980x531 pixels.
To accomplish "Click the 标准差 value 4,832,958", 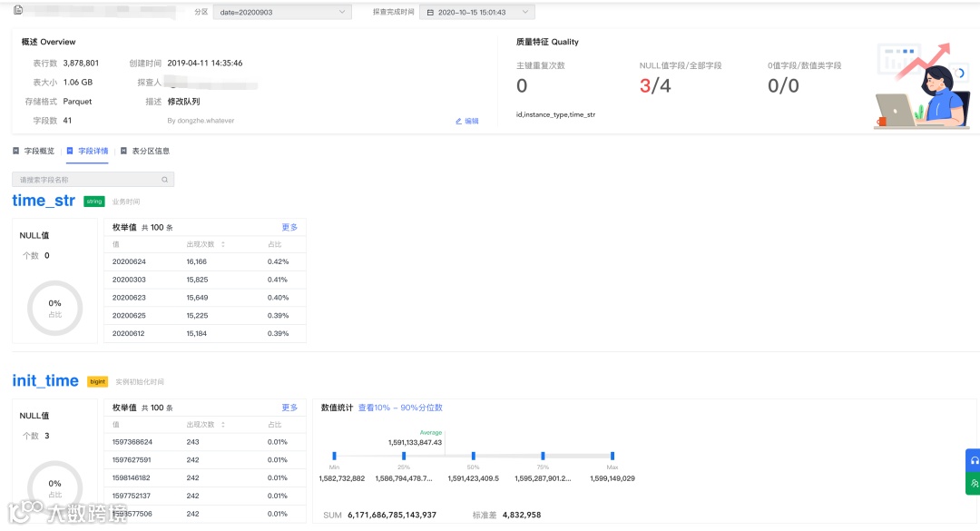I will tap(522, 515).
